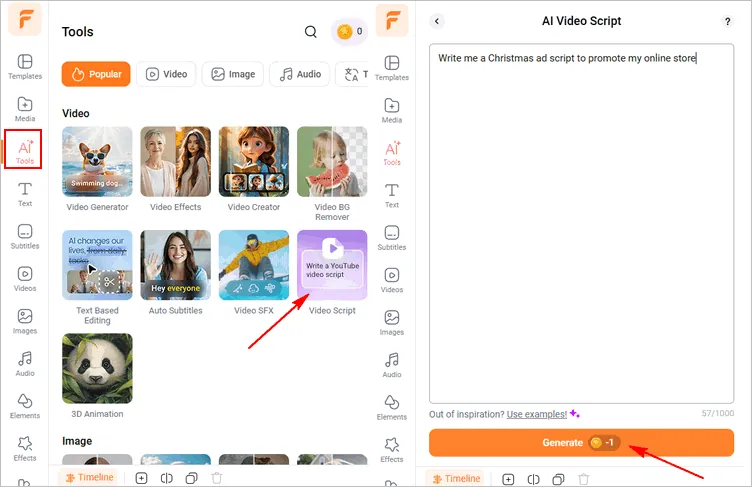Switch to the Video tools tab
Image resolution: width=752 pixels, height=487 pixels.
coord(166,74)
